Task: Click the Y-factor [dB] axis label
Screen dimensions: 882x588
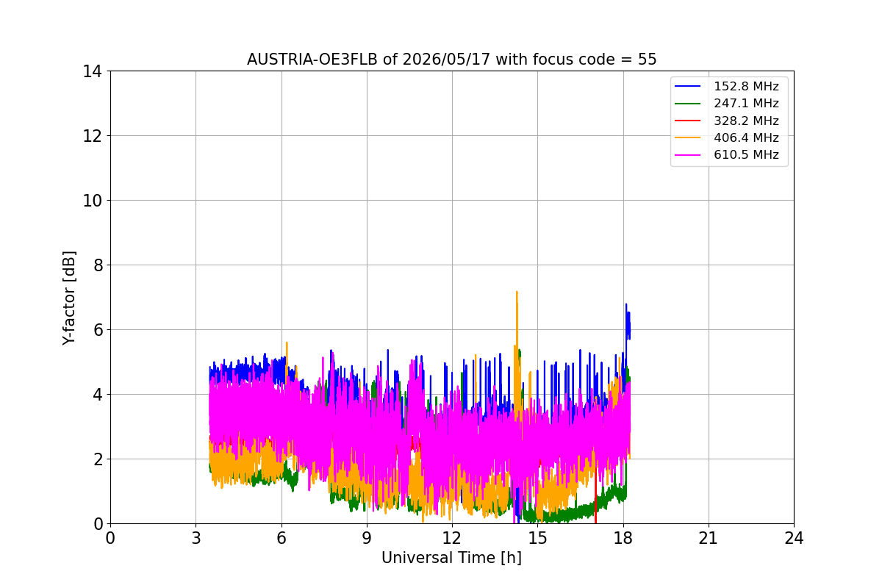Action: [69, 298]
